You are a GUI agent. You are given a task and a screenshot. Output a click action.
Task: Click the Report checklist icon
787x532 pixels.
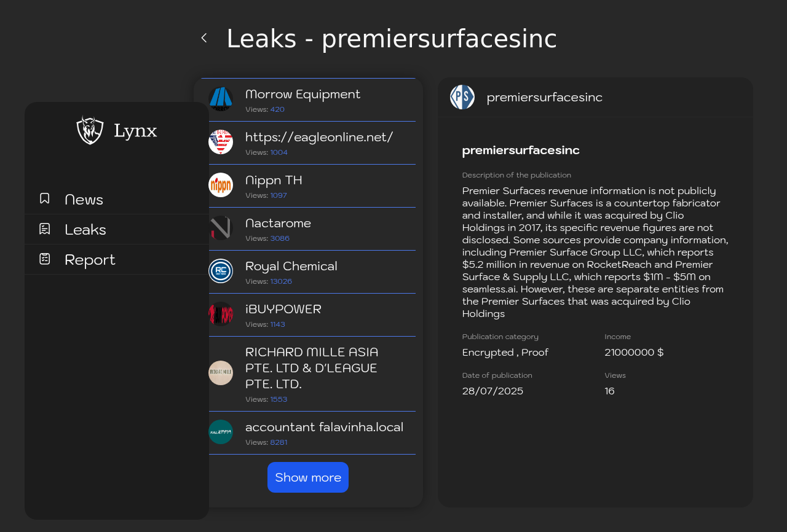pyautogui.click(x=45, y=259)
